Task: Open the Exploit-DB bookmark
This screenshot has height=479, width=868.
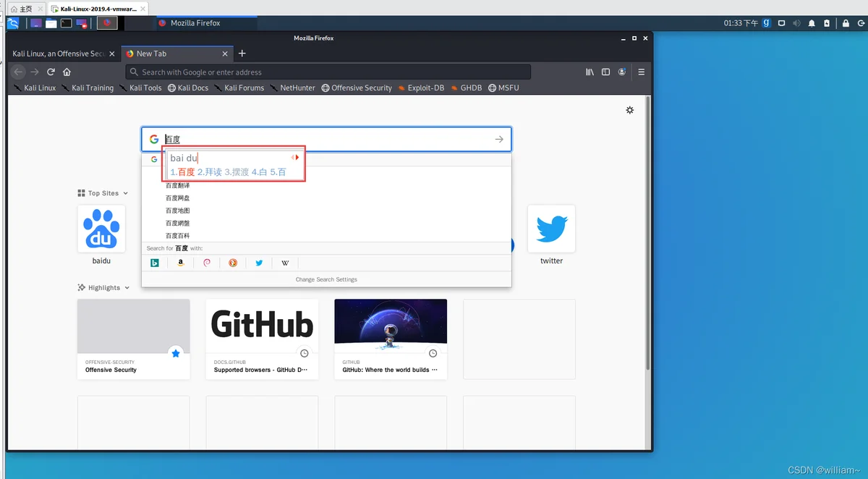Action: click(420, 88)
